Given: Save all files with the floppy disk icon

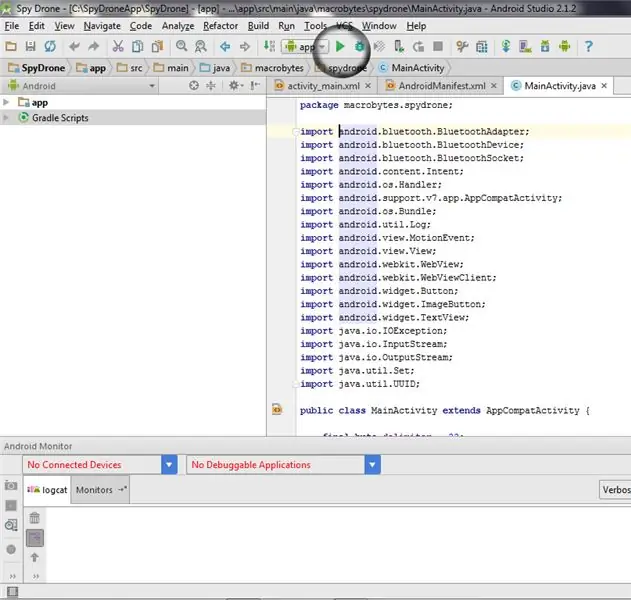Looking at the screenshot, I should pos(31,47).
